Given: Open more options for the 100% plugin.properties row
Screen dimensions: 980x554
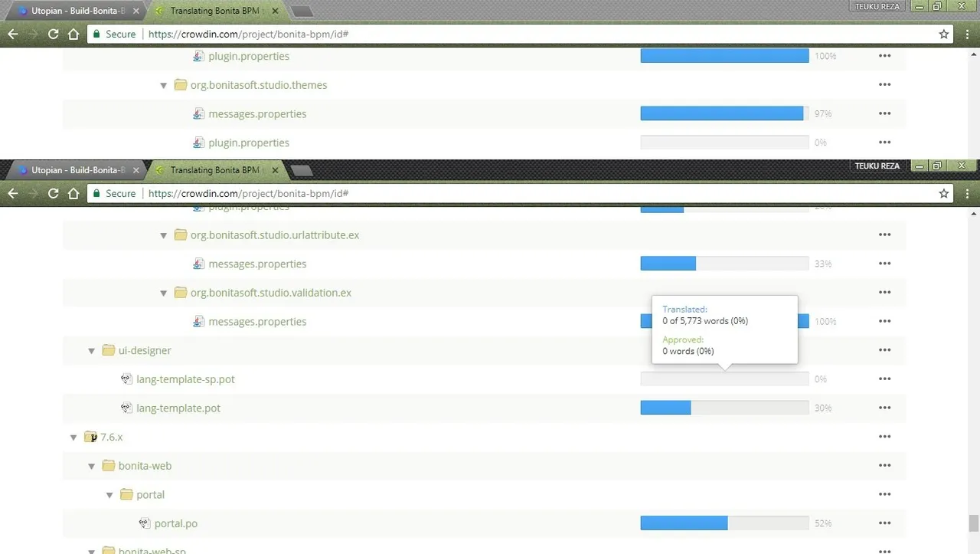Looking at the screenshot, I should [x=885, y=56].
